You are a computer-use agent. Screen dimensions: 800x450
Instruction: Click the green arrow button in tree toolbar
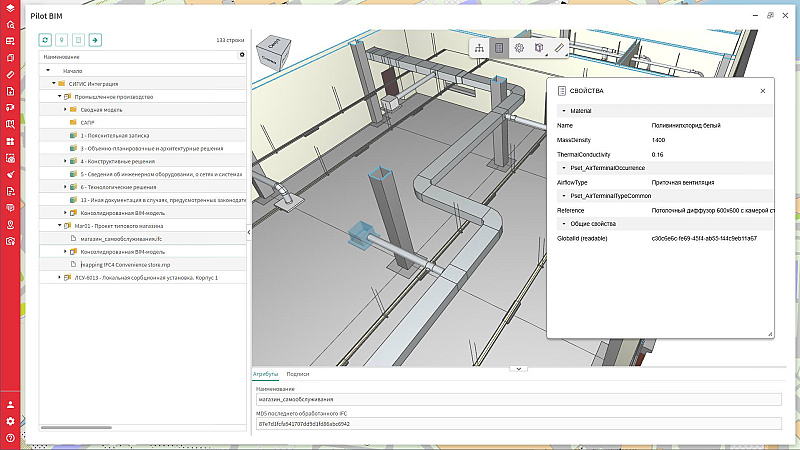coord(95,40)
